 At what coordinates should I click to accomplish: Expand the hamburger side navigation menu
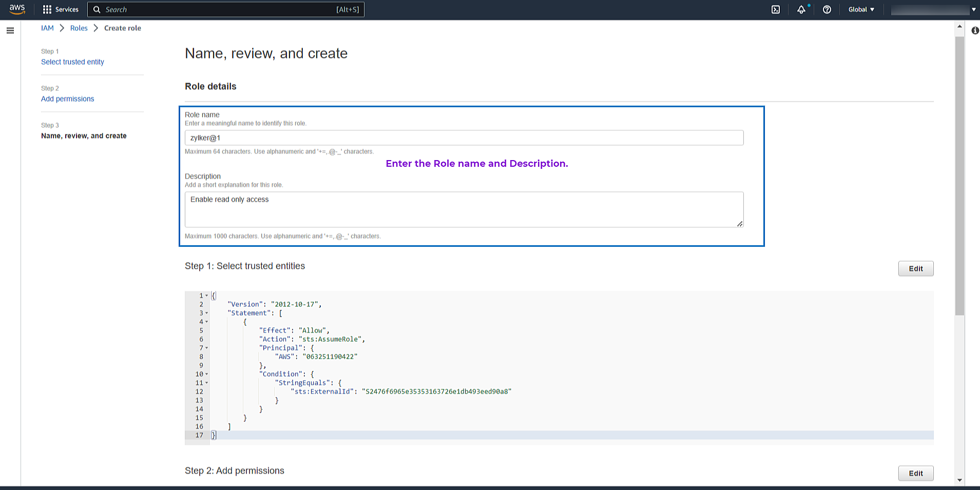click(x=10, y=31)
